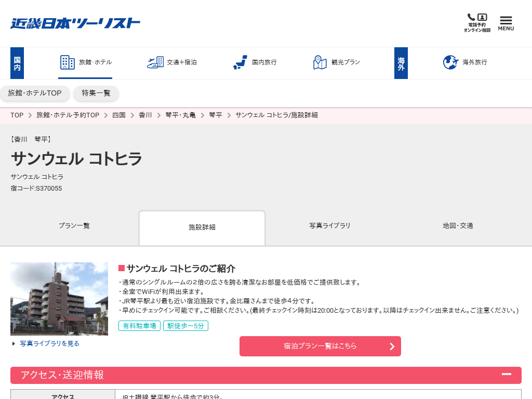
Task: Open 写真ライブラリを見る link
Action: (49, 344)
